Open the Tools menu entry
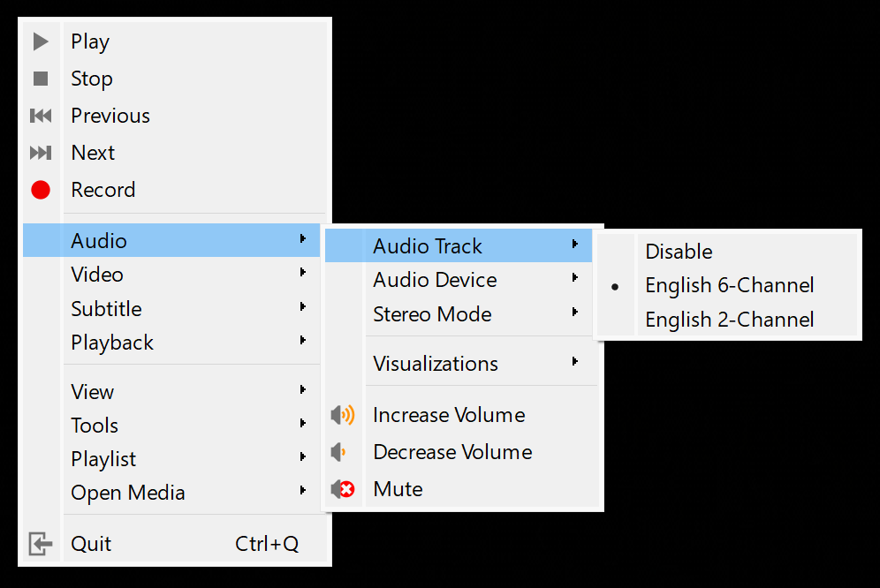Viewport: 880px width, 588px height. [95, 426]
